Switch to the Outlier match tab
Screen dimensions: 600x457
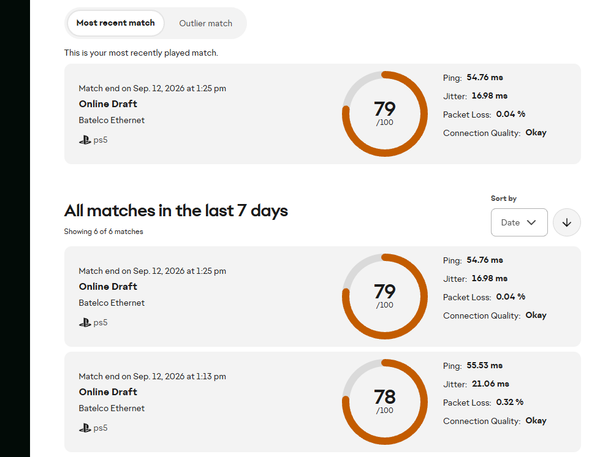coord(205,23)
